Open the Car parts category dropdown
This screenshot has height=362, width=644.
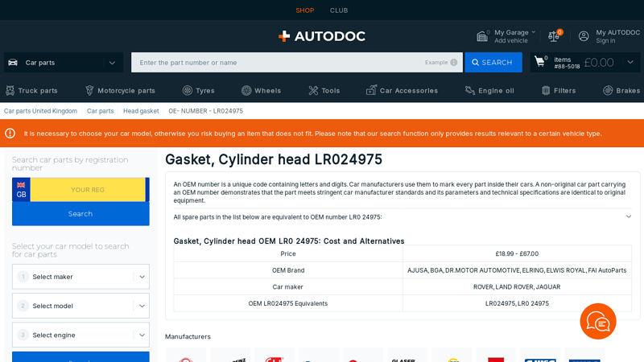coord(64,63)
